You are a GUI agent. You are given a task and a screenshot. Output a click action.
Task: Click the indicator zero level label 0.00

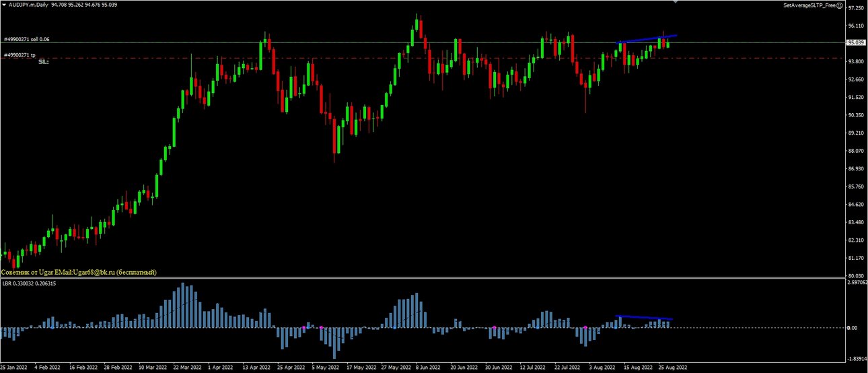tap(853, 328)
